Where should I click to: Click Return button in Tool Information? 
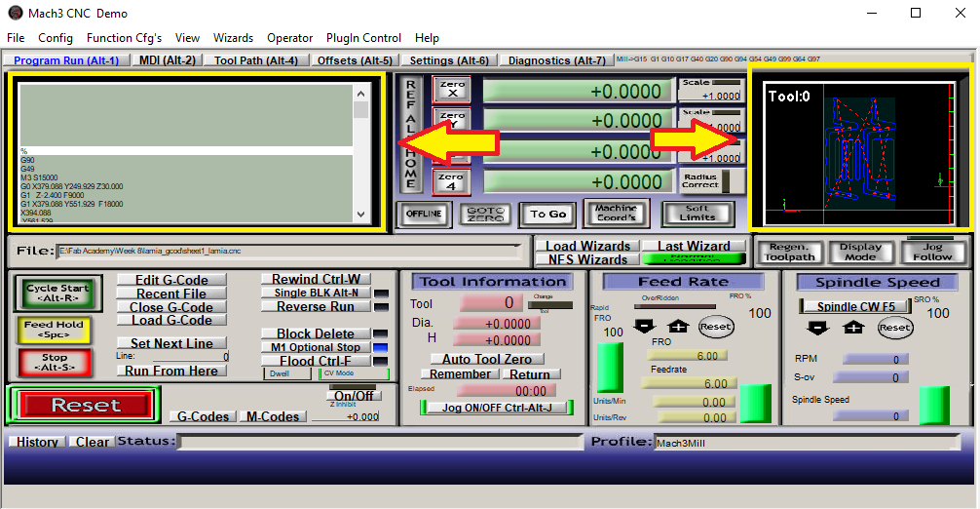pyautogui.click(x=529, y=373)
